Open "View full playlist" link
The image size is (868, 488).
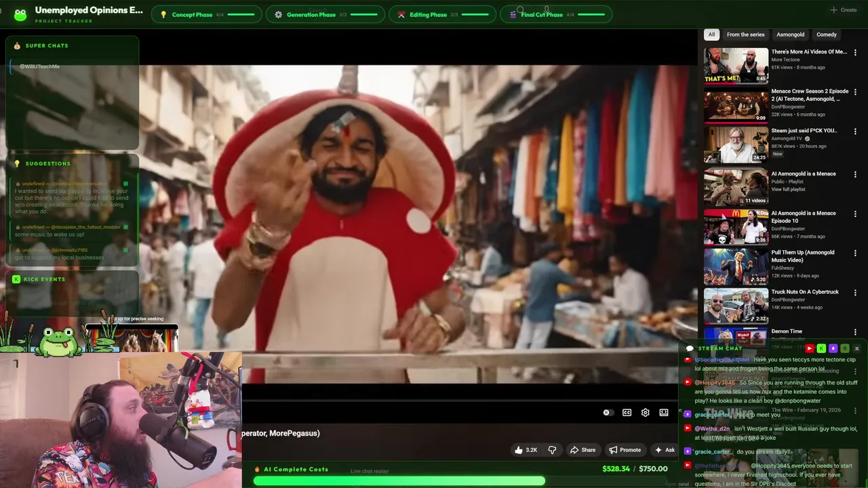click(x=790, y=189)
